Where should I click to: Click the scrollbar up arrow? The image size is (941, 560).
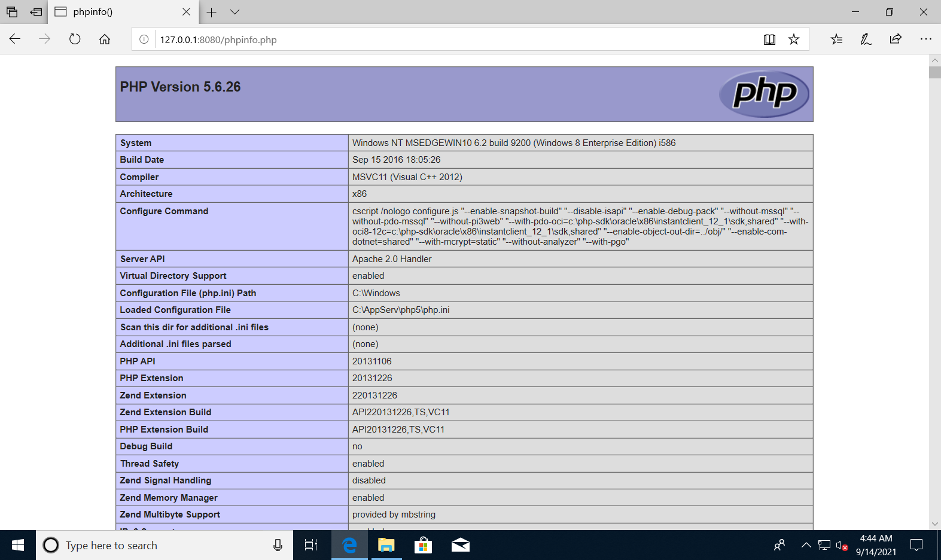[935, 60]
